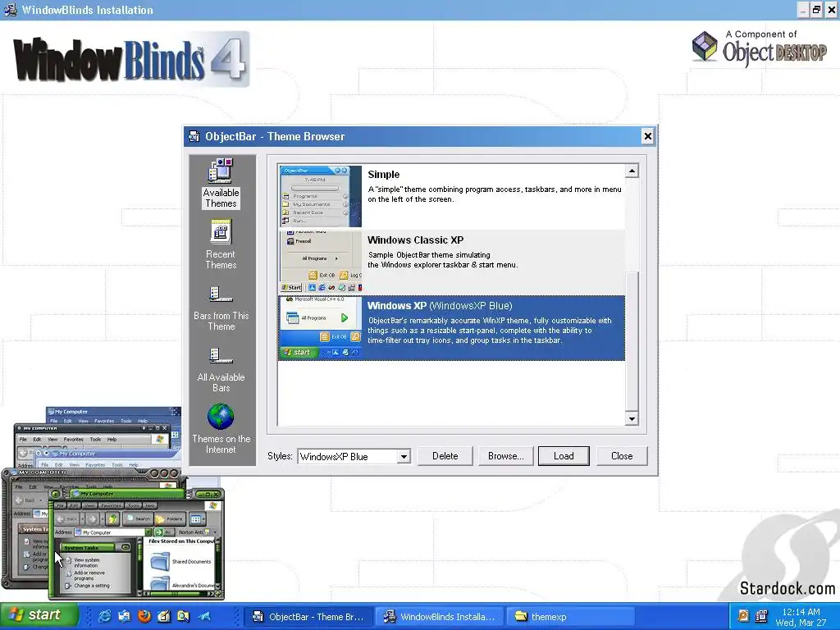The image size is (840, 630).
Task: Click the Simple theme title
Action: (x=384, y=175)
